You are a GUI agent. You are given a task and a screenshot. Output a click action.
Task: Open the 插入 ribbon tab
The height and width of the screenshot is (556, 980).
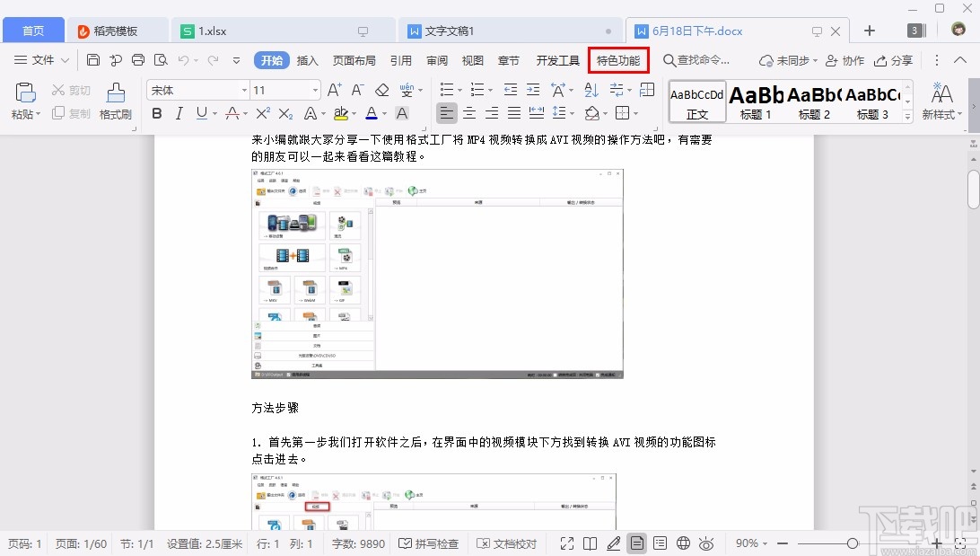pos(306,60)
